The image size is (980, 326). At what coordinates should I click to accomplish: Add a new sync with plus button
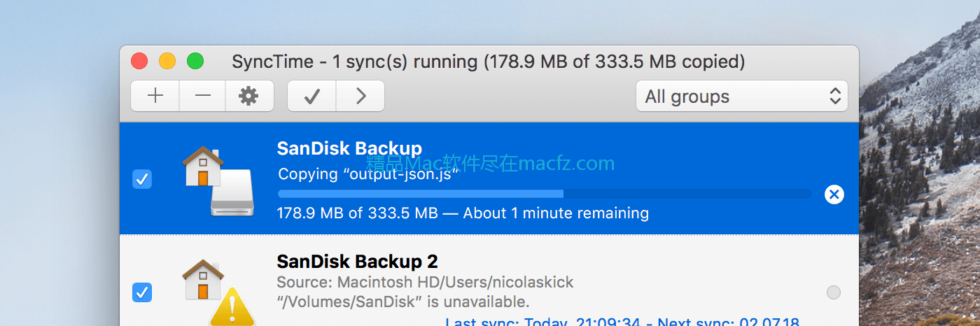point(155,96)
